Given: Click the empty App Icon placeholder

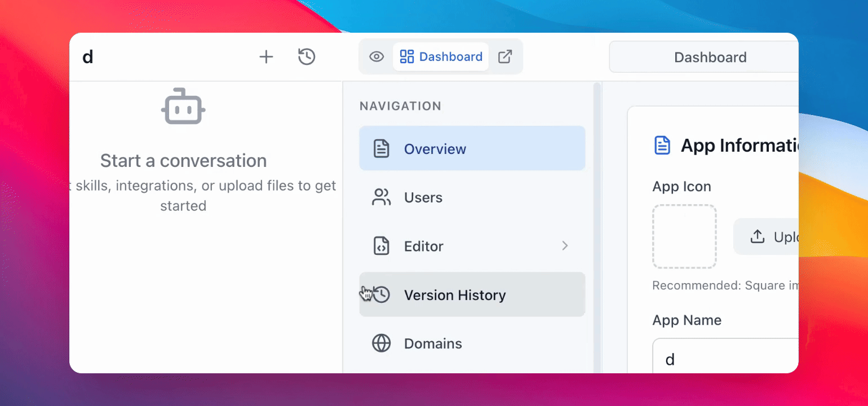Looking at the screenshot, I should tap(684, 236).
